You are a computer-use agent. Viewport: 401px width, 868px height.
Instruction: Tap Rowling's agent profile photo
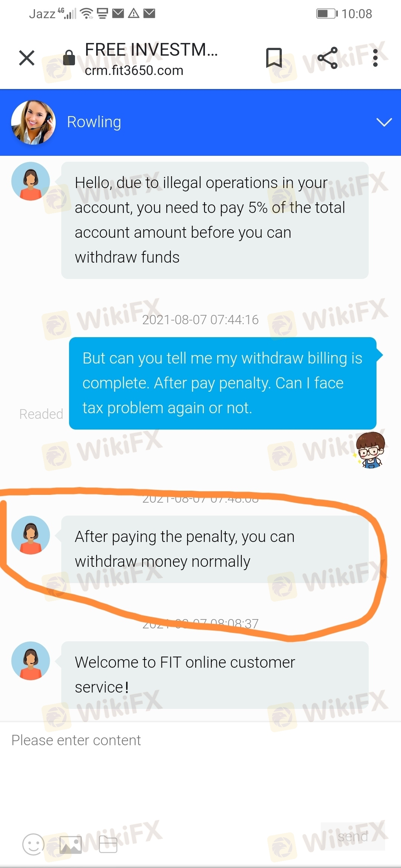click(x=33, y=122)
